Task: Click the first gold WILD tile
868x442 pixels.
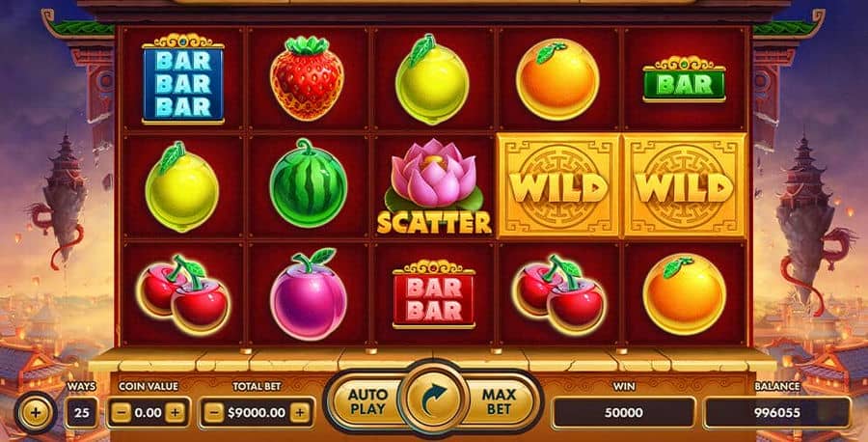Action: coord(559,185)
